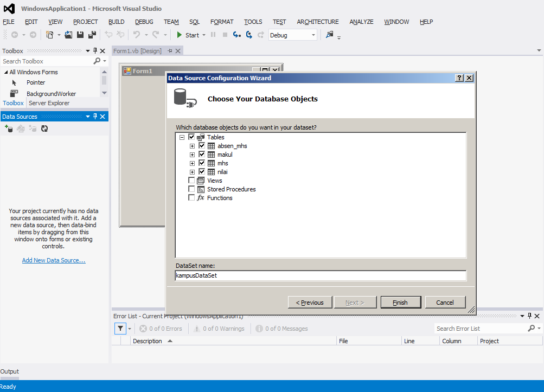This screenshot has height=392, width=544.
Task: Collapse the All Windows Forms group
Action: click(x=6, y=72)
